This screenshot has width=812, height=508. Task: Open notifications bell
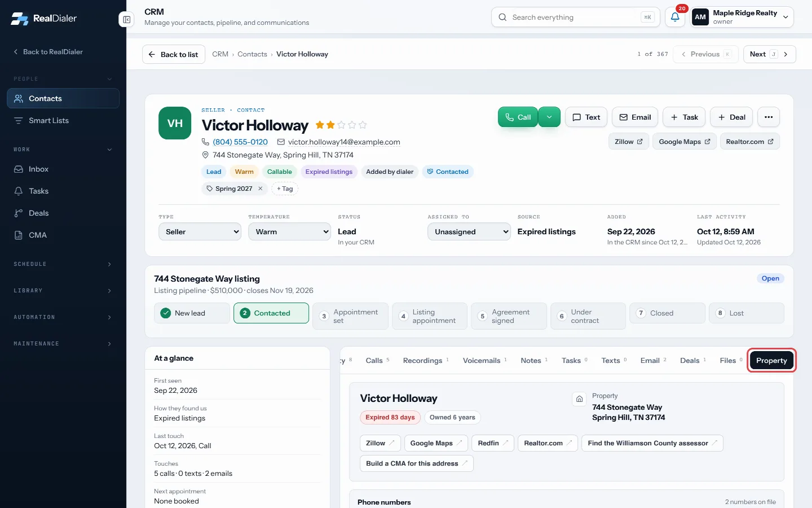(x=675, y=17)
